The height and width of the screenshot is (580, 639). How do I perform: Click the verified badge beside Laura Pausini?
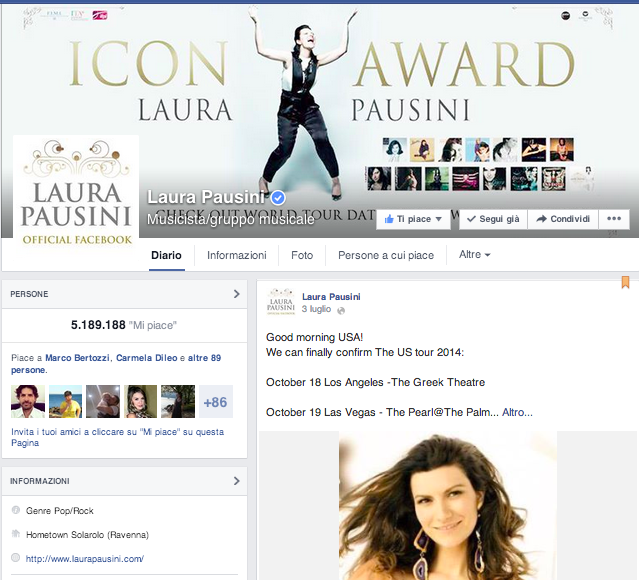(x=278, y=198)
